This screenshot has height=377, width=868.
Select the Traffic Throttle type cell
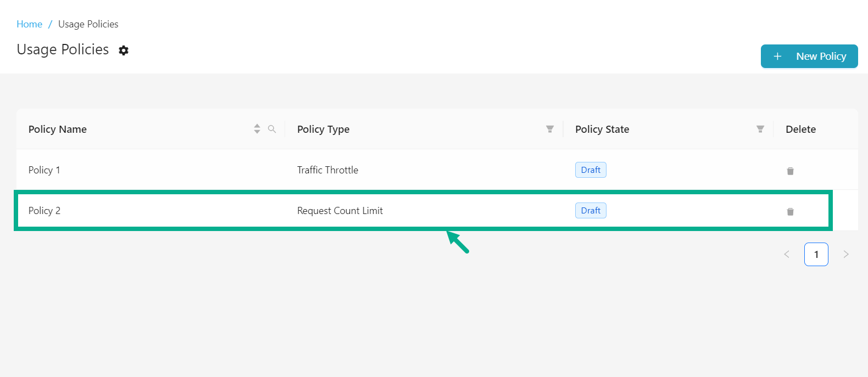click(x=327, y=170)
